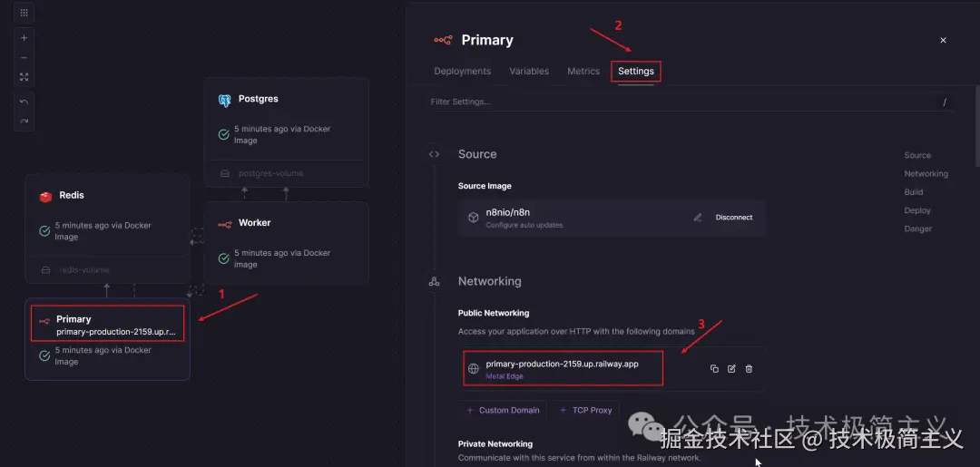
Task: Click Redis deployment success checkmark
Action: pyautogui.click(x=45, y=231)
